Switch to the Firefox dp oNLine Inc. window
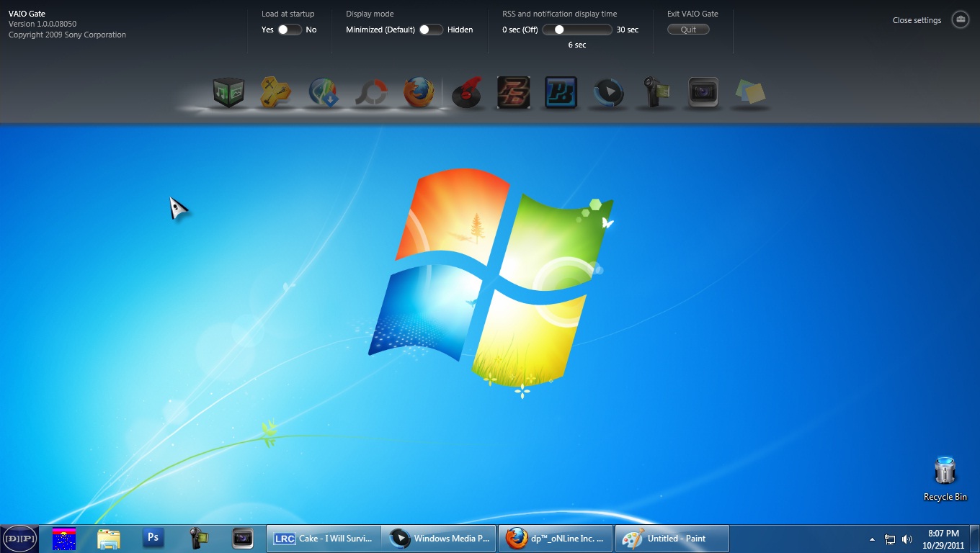Screen dimensions: 980x553 click(x=556, y=539)
